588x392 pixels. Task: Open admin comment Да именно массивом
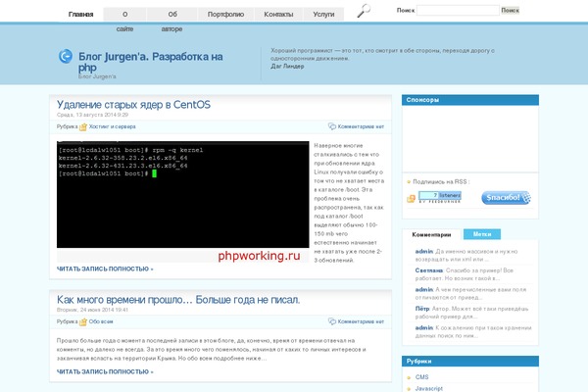[466, 256]
